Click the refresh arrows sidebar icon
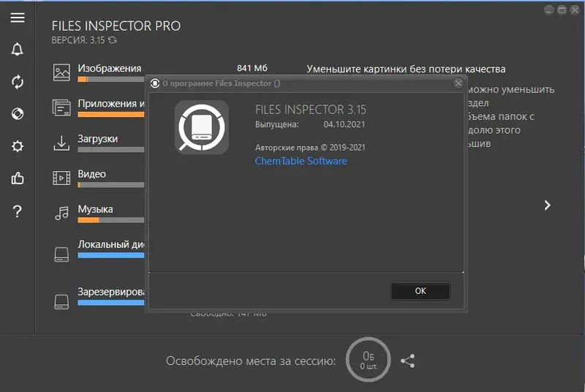This screenshot has height=392, width=585. 18,82
